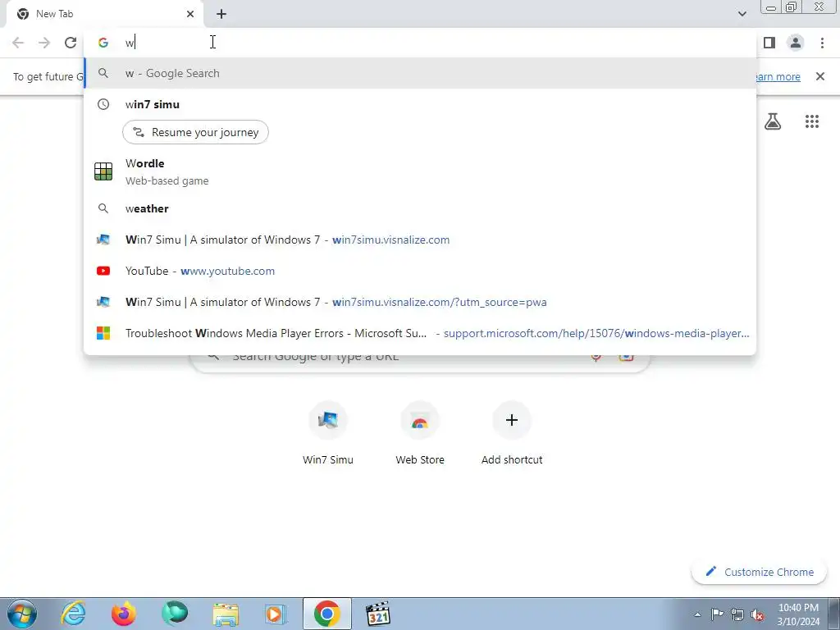
Task: Reload the page with the refresh icon
Action: click(x=71, y=43)
